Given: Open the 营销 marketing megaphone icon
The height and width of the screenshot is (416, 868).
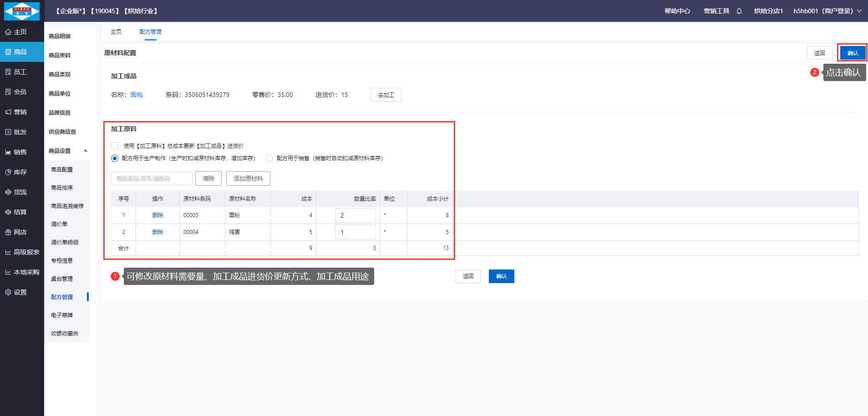Looking at the screenshot, I should pos(8,112).
